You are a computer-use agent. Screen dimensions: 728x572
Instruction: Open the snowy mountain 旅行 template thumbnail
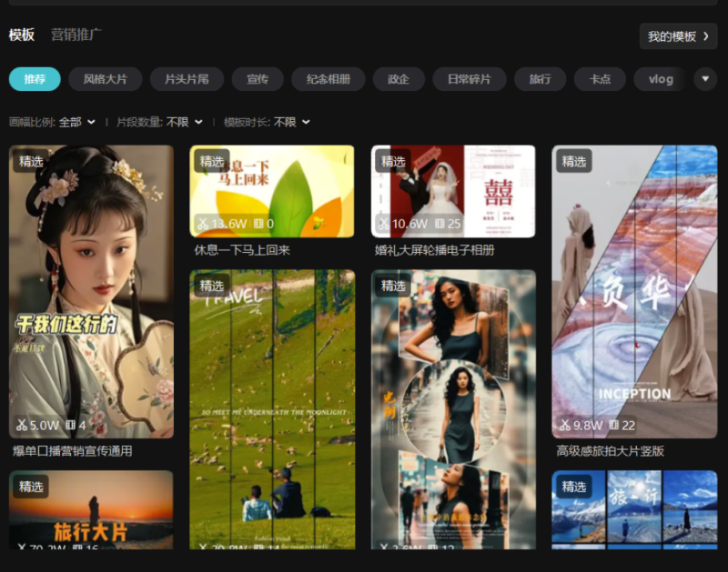(x=634, y=514)
